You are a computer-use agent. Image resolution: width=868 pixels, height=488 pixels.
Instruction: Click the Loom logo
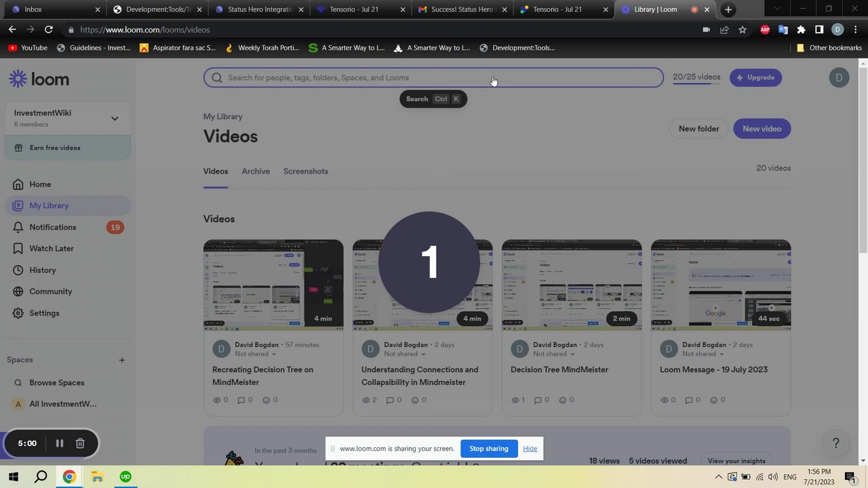[x=39, y=79]
